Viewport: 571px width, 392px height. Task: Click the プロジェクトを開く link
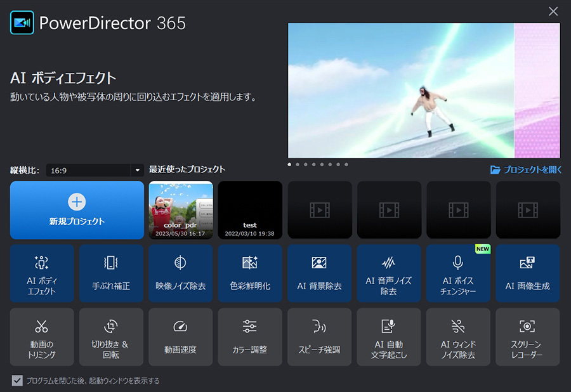pyautogui.click(x=525, y=170)
